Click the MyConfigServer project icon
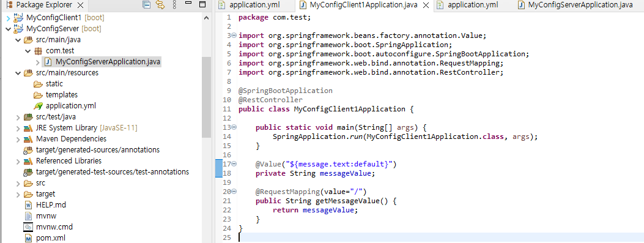The width and height of the screenshot is (644, 243). point(18,29)
